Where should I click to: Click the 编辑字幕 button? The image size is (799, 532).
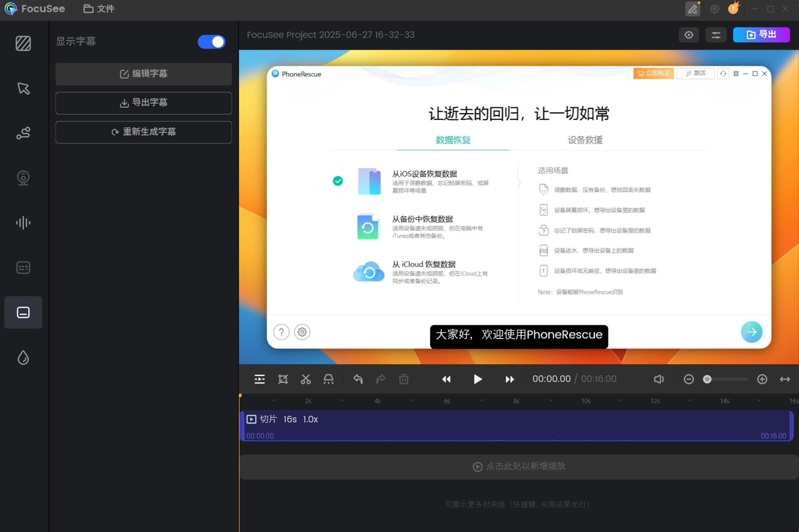(x=144, y=74)
